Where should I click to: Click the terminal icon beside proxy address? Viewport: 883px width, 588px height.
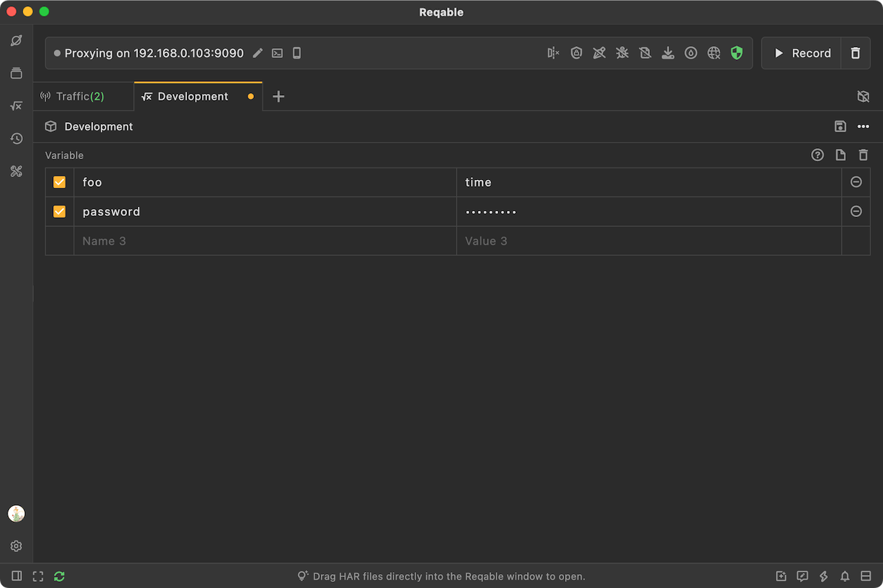pyautogui.click(x=277, y=53)
